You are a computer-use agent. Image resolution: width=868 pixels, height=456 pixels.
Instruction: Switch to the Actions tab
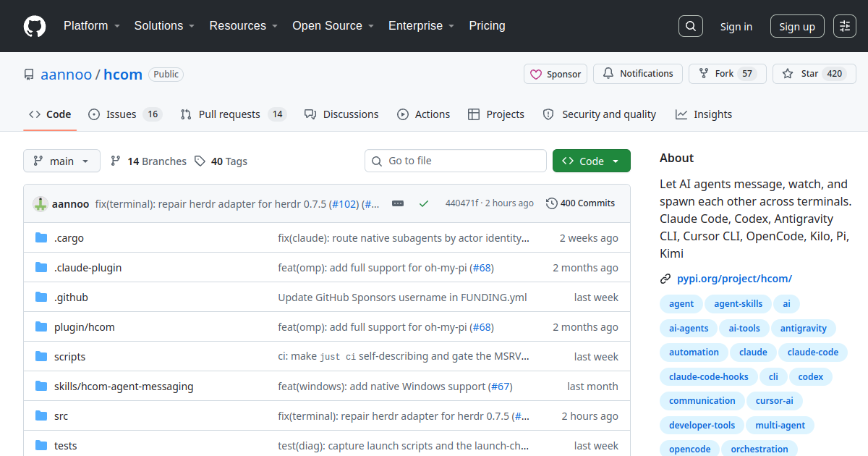coord(424,114)
